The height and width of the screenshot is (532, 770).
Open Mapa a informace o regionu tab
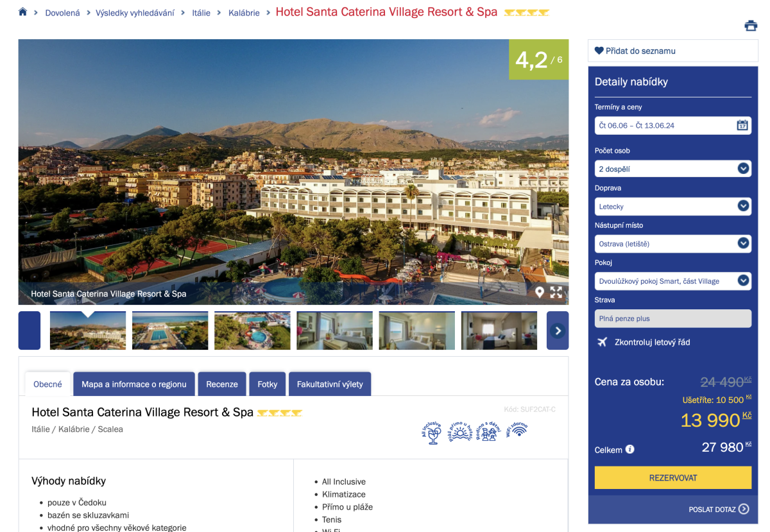134,384
